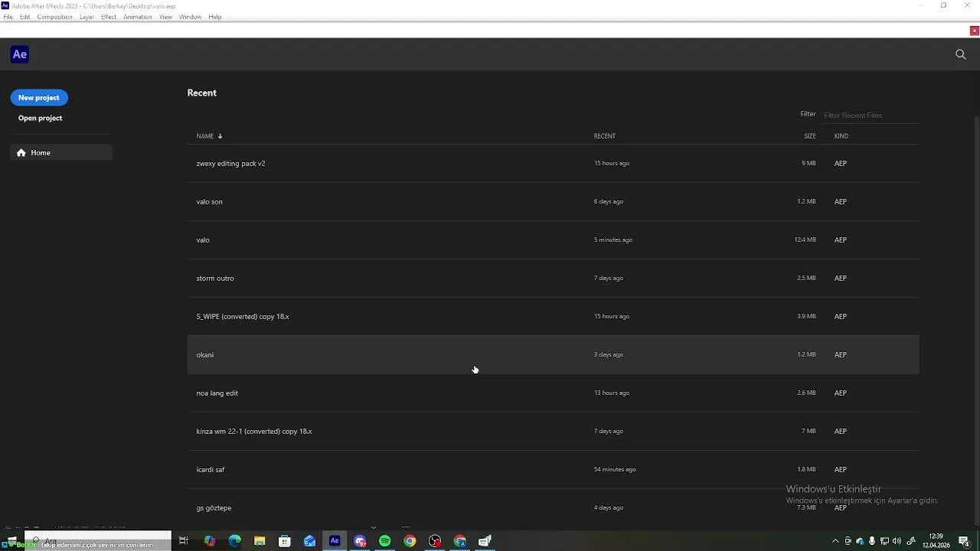
Task: Click the Windows taskbar search box
Action: 98,541
